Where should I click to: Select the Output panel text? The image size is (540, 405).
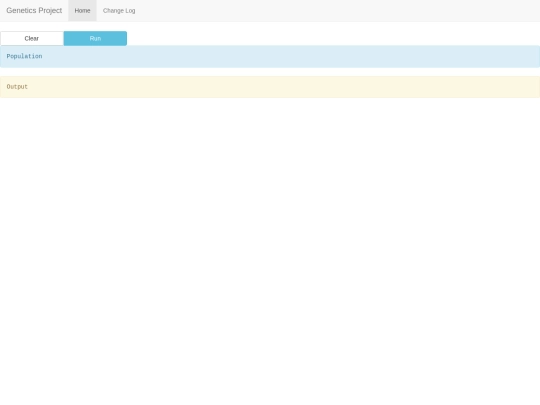pos(17,86)
